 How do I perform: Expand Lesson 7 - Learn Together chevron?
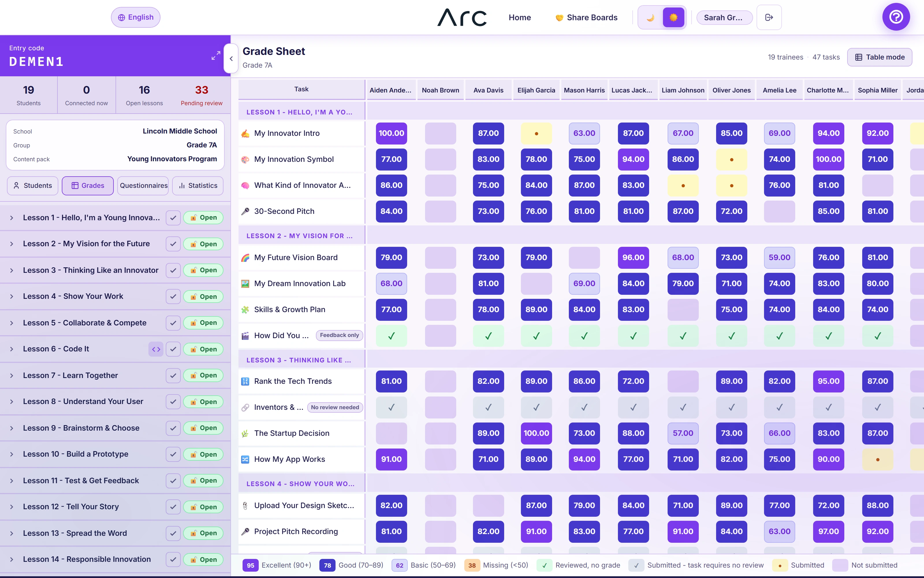tap(12, 375)
